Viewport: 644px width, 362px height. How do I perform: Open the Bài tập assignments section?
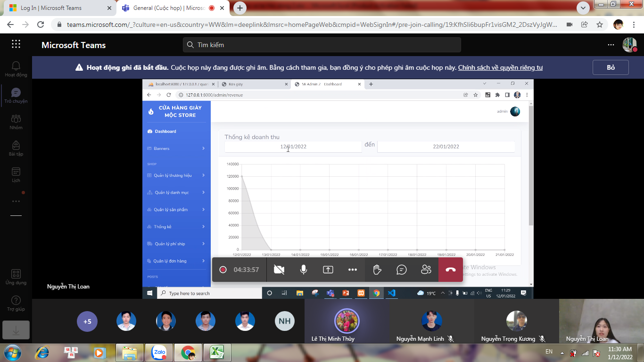coord(16,148)
